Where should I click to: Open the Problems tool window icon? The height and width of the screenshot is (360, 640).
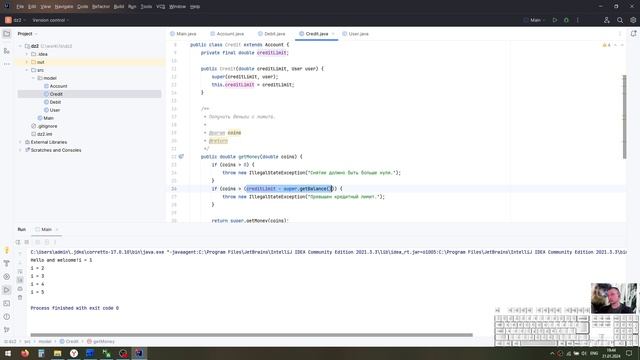(7, 317)
